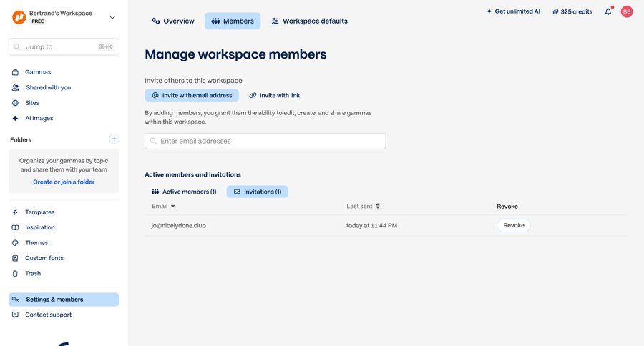The height and width of the screenshot is (346, 644).
Task: Switch to Workspace defaults tab
Action: pyautogui.click(x=309, y=21)
